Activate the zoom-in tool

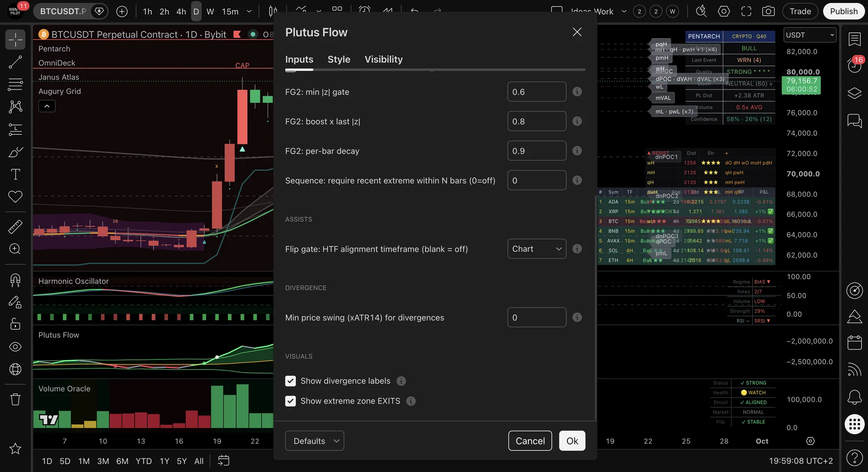15,249
